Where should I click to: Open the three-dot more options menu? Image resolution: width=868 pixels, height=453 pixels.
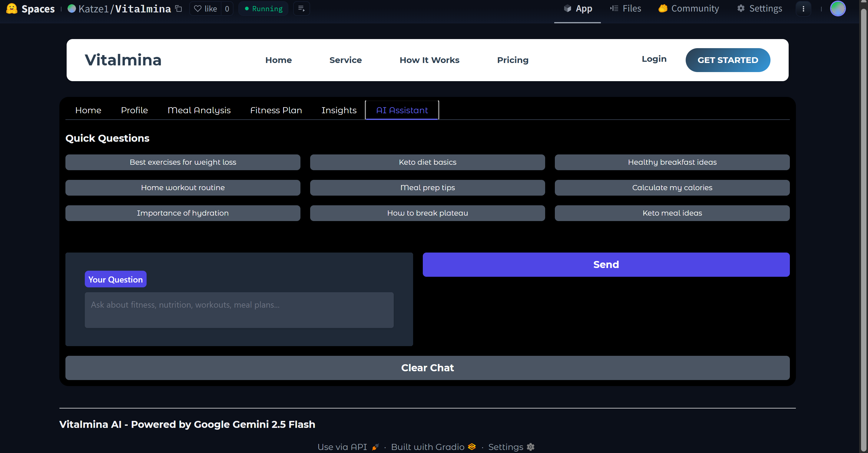[803, 9]
